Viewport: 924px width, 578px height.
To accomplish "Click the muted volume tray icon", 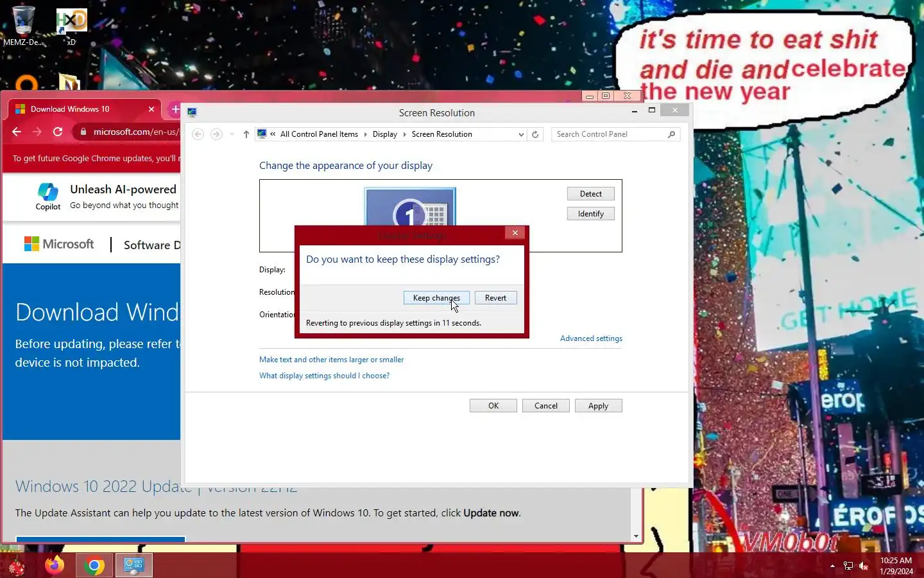I will (x=864, y=566).
